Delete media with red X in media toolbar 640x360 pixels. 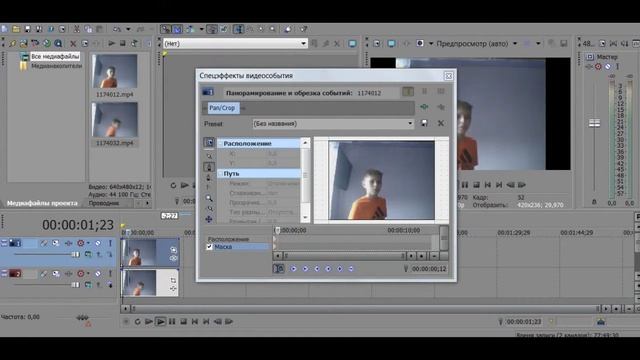73,43
